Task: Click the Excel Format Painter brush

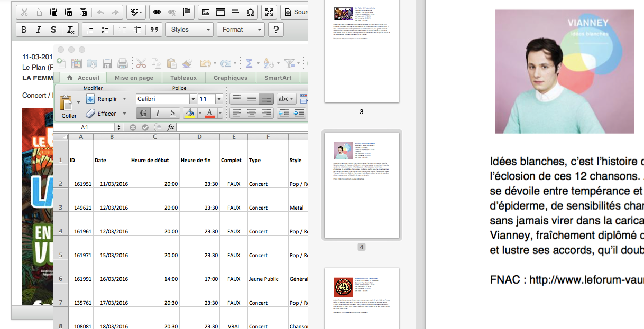Action: click(x=187, y=63)
